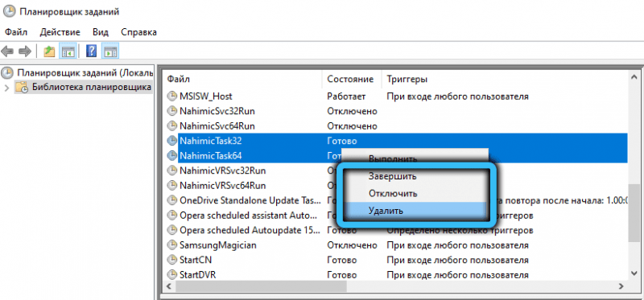The image size is (644, 300).
Task: Click the SamsungMagician task clock icon
Action: (171, 245)
